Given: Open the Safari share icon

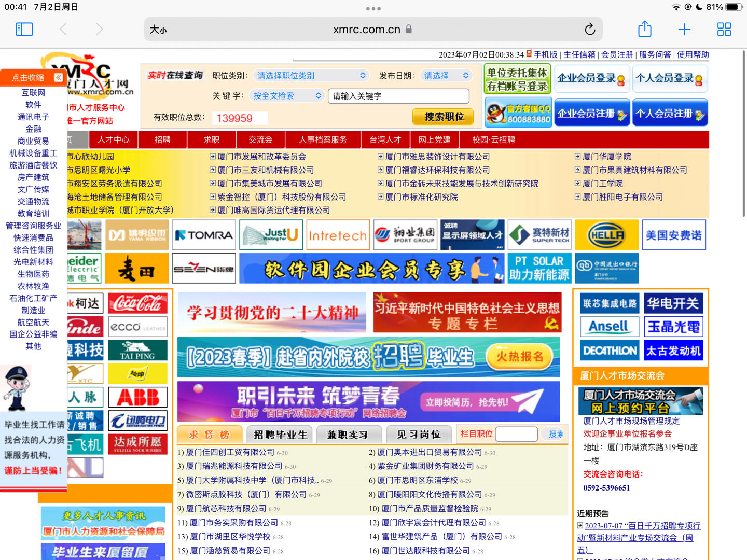Looking at the screenshot, I should [x=645, y=29].
